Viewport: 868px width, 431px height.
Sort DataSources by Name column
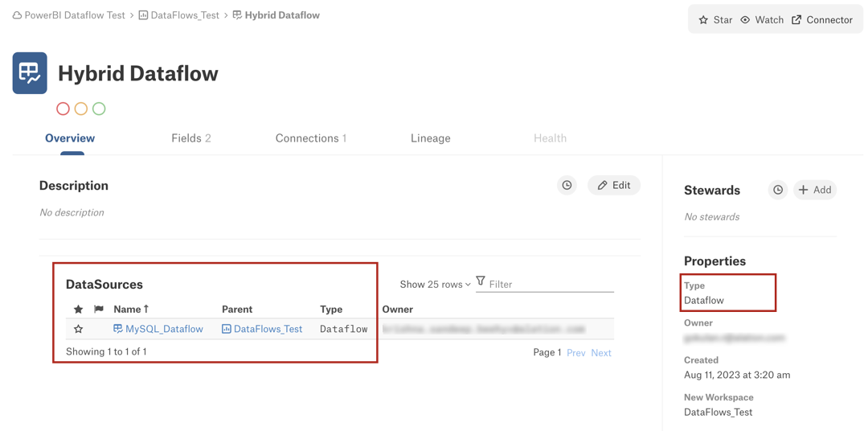point(131,309)
